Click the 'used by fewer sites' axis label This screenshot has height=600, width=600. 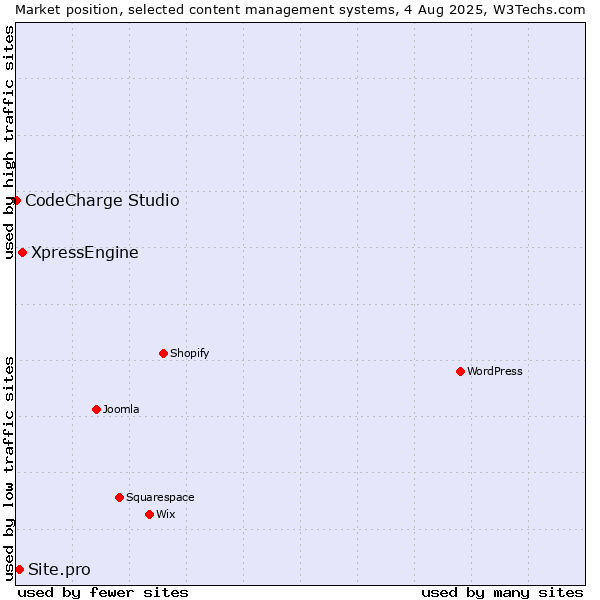[103, 593]
